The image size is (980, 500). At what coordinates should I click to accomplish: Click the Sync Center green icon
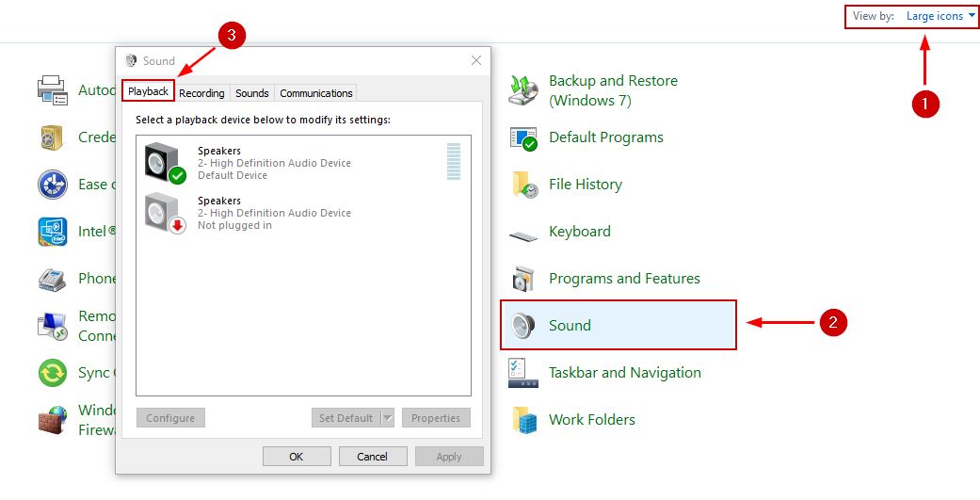coord(53,373)
